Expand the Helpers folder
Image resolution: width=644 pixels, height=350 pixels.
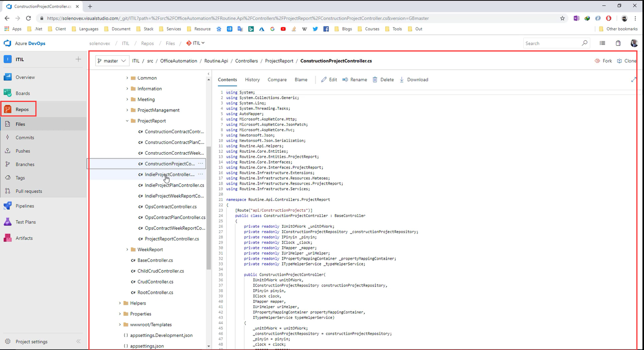pyautogui.click(x=120, y=303)
